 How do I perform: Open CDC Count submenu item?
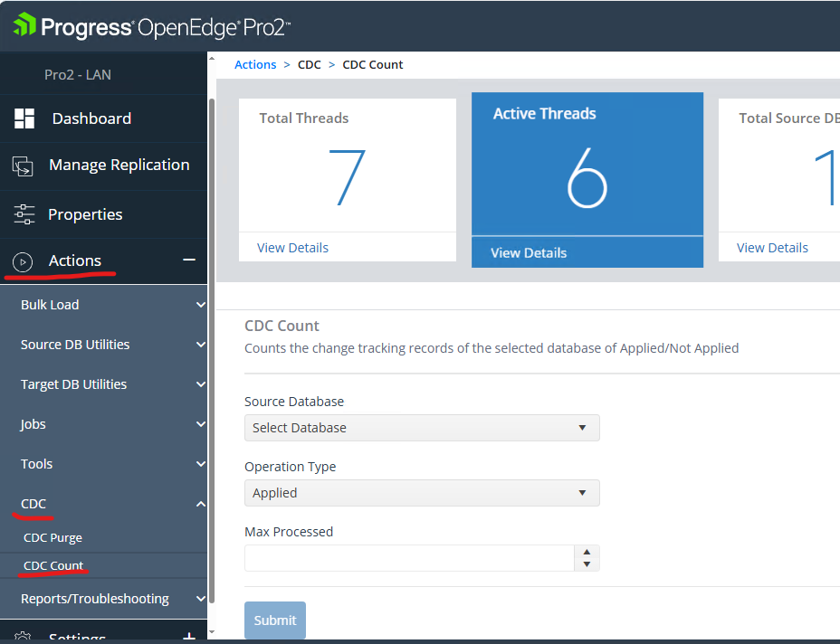(53, 565)
